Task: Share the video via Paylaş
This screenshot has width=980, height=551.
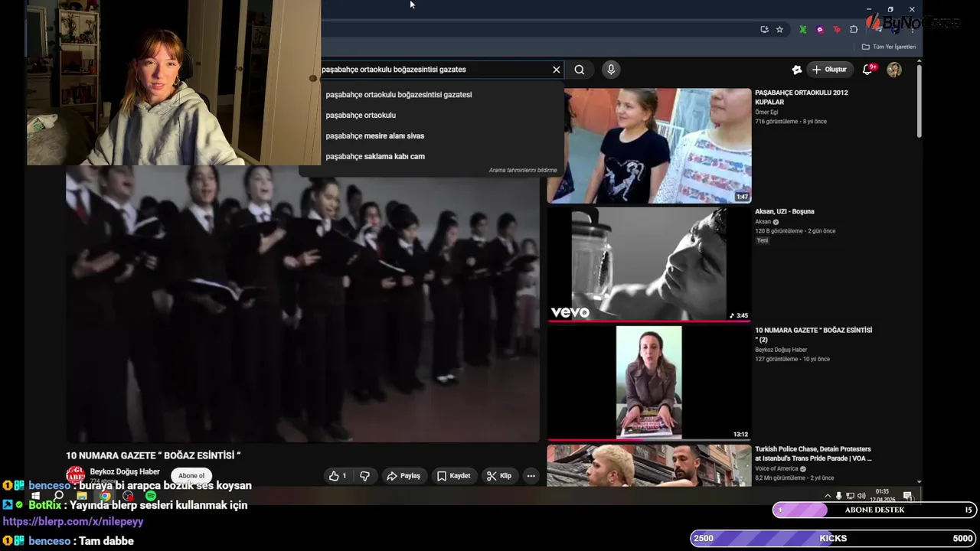Action: [403, 476]
